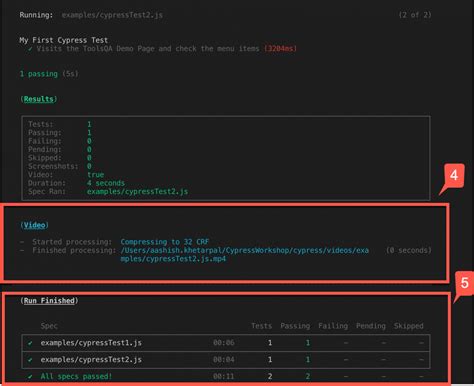The image size is (474, 386).
Task: Click the Video value 'true'
Action: [x=95, y=175]
